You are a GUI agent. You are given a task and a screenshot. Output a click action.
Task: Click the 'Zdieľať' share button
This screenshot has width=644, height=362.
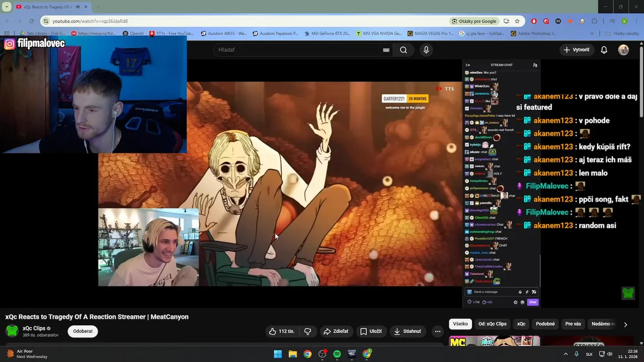(336, 331)
